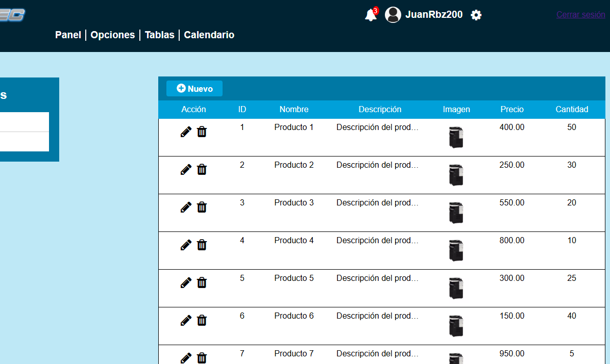610x364 pixels.
Task: Open the Panel menu item
Action: point(68,35)
